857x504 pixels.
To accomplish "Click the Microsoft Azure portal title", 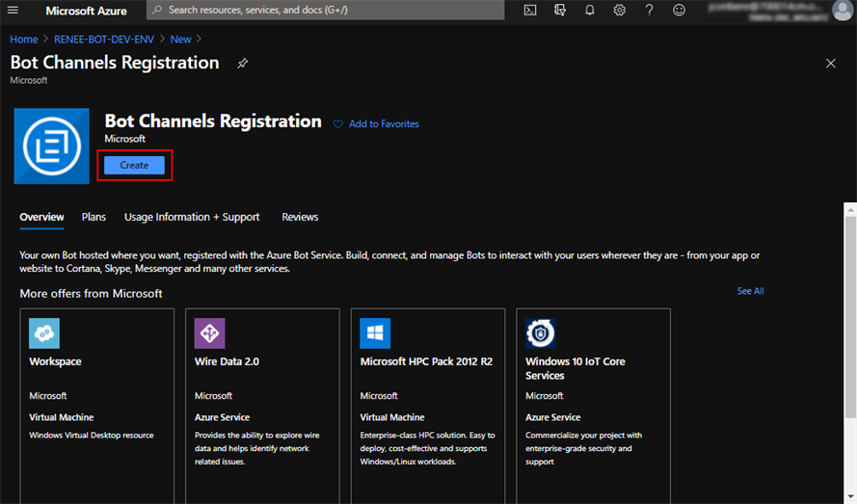I will pos(87,11).
